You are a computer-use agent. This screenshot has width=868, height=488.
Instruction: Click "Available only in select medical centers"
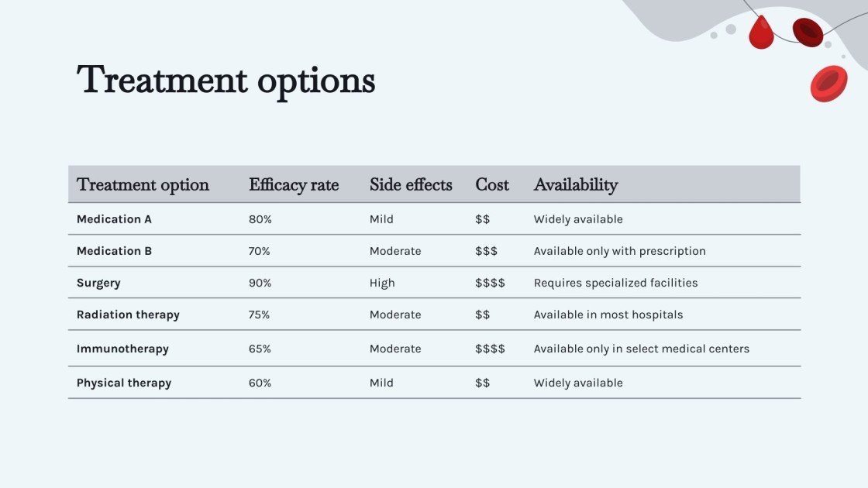pyautogui.click(x=642, y=349)
